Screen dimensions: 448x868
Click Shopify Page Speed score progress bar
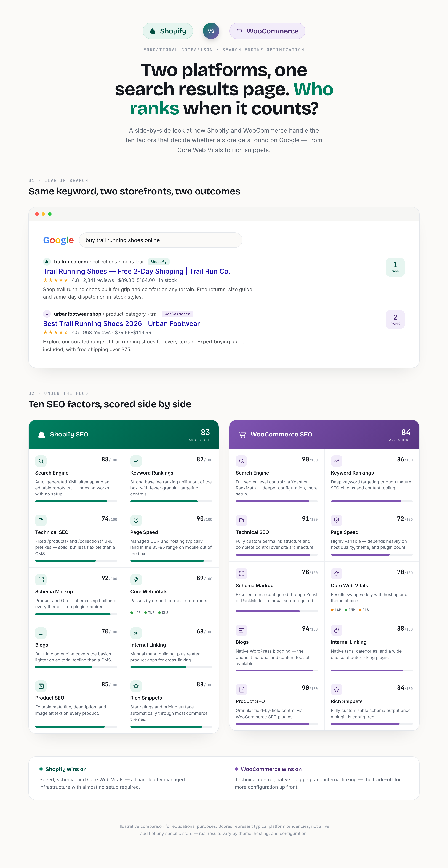(x=171, y=561)
